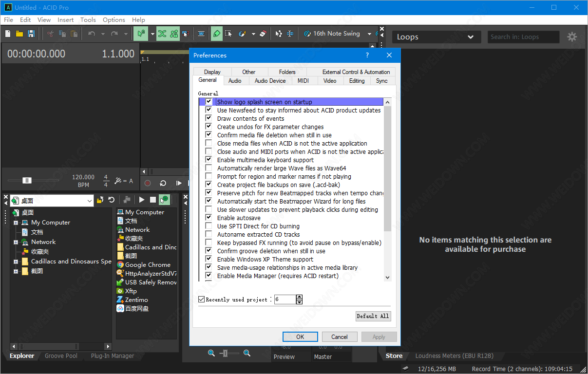This screenshot has width=588, height=374.
Task: Zoom out with the magnifier minus icon
Action: (211, 353)
